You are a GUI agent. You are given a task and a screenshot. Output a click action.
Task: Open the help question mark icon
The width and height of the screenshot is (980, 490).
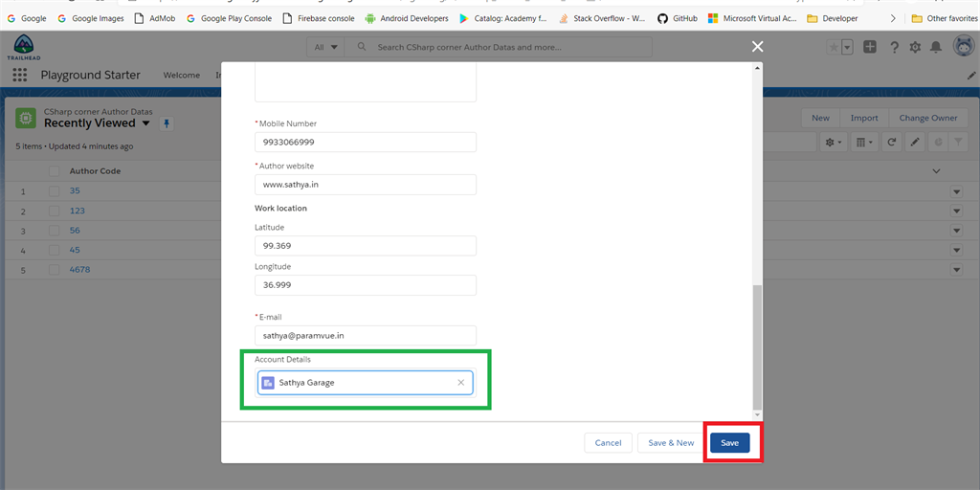point(895,47)
